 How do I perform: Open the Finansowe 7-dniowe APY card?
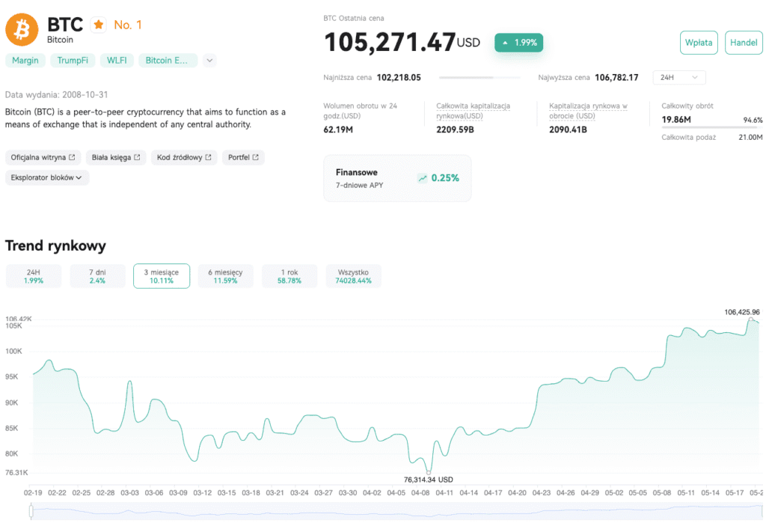pyautogui.click(x=397, y=178)
